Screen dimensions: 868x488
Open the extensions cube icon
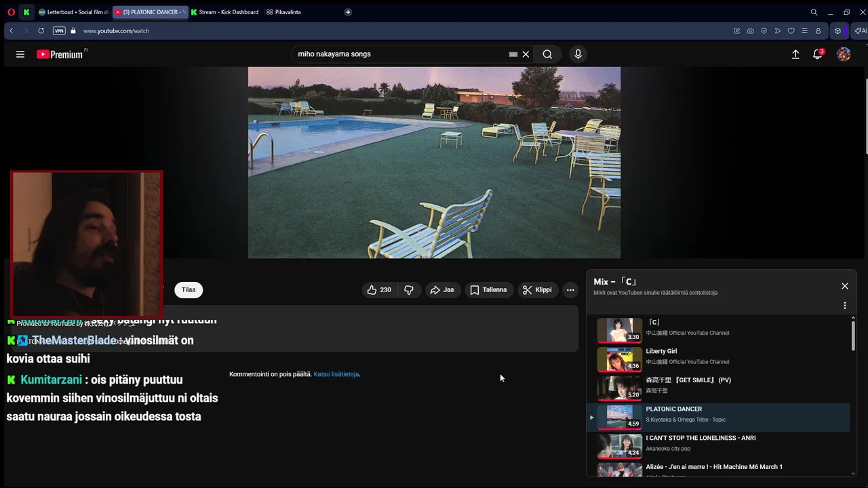[x=837, y=30]
